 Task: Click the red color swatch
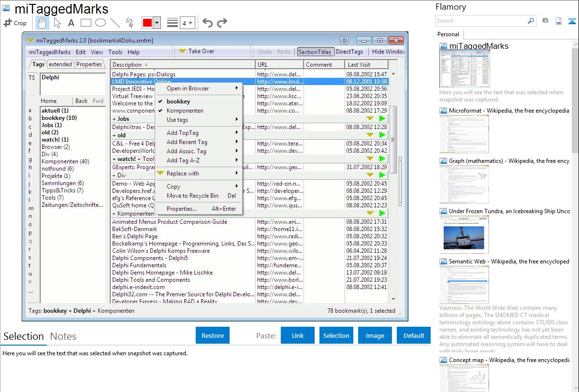[147, 23]
